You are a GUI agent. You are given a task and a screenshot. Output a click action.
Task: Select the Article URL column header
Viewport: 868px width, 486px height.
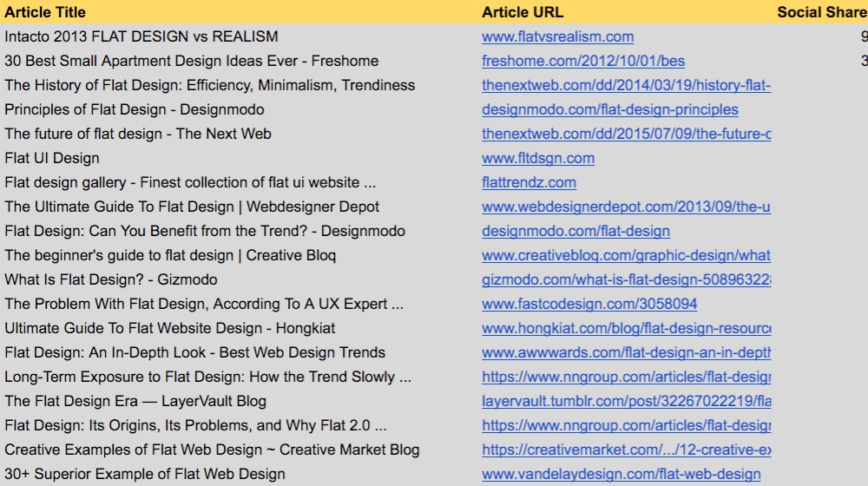(522, 12)
